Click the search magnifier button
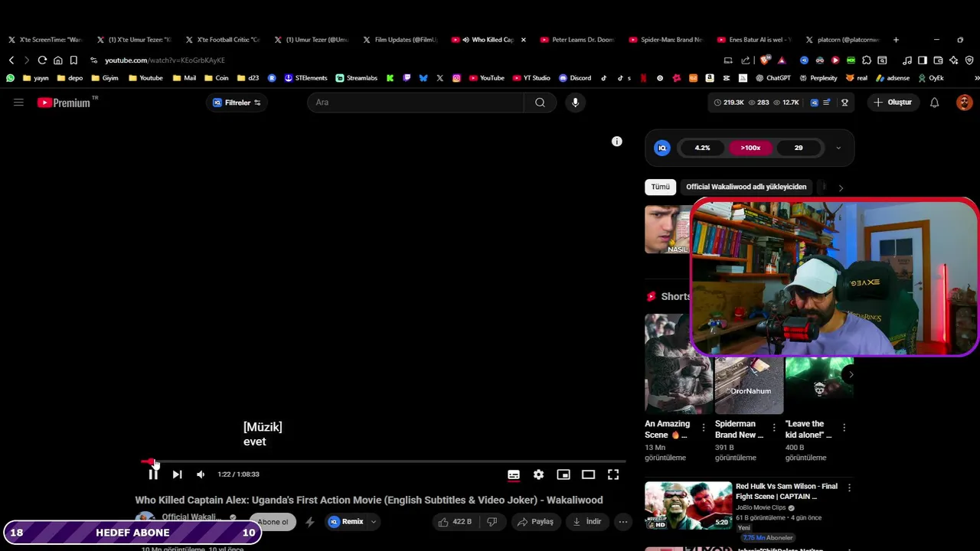980x551 pixels. [x=540, y=103]
